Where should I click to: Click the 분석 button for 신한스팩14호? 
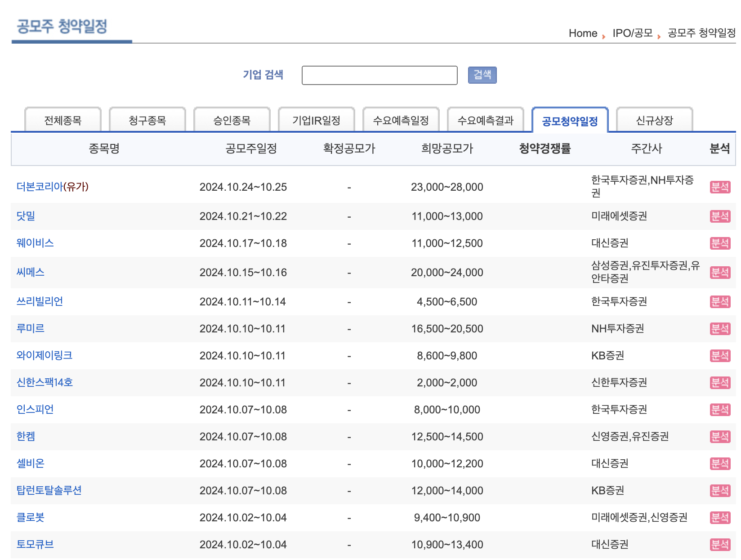[720, 382]
